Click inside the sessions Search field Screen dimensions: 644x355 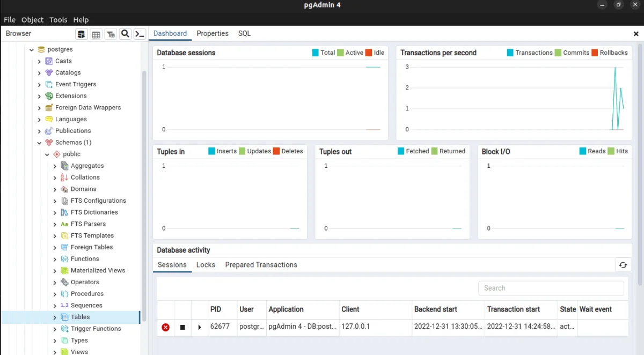(551, 288)
